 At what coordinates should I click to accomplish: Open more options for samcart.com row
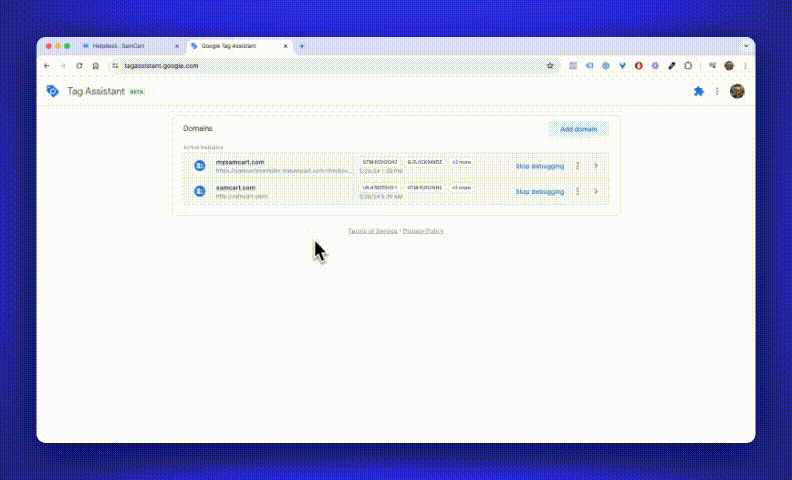tap(577, 191)
